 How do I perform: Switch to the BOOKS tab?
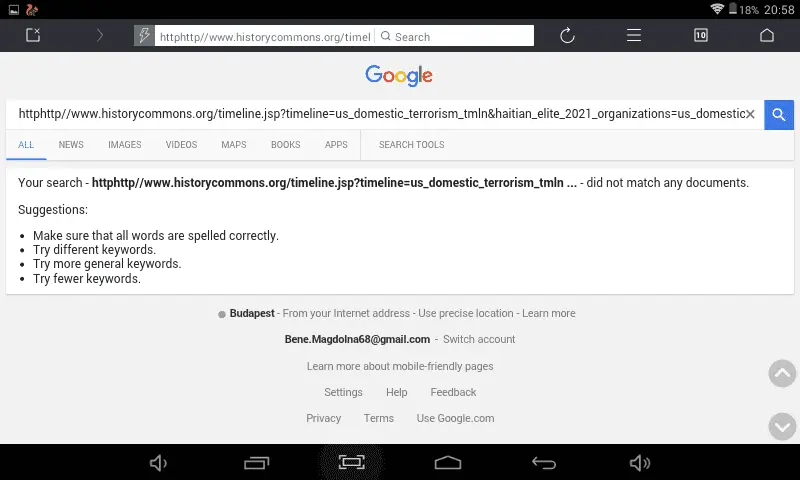[286, 145]
